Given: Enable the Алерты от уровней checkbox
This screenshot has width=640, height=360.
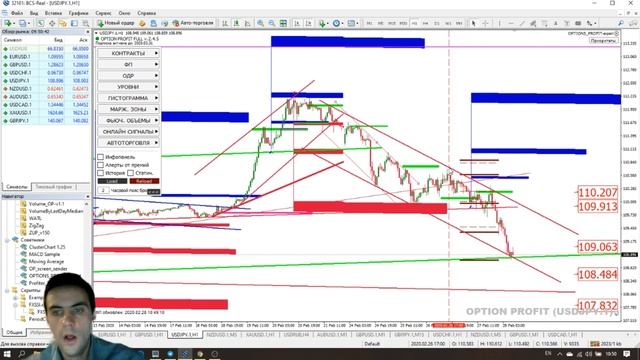Looking at the screenshot, I should pyautogui.click(x=100, y=165).
